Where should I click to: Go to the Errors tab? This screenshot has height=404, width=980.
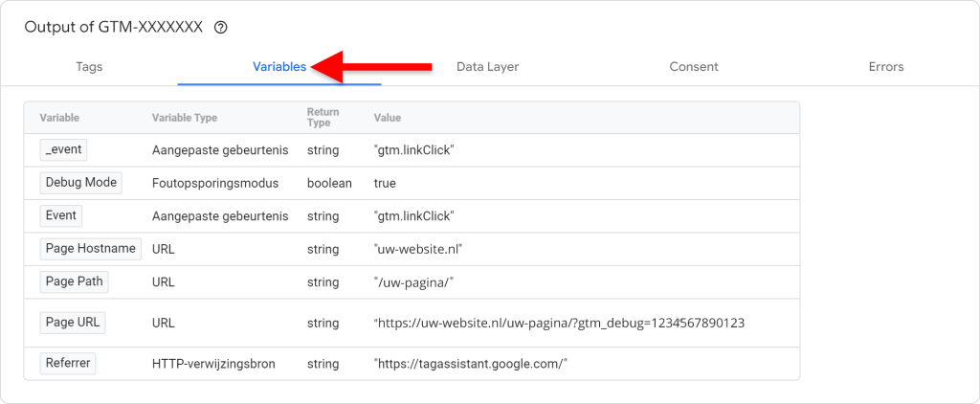pyautogui.click(x=885, y=67)
